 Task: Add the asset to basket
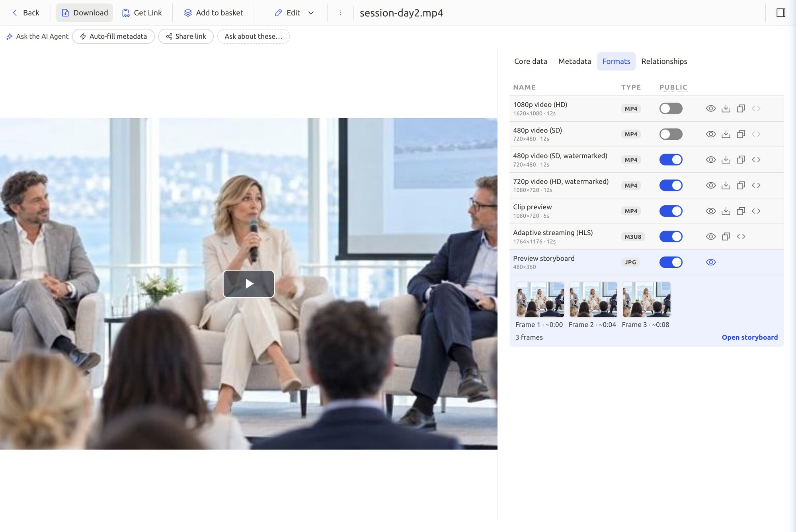pos(214,13)
